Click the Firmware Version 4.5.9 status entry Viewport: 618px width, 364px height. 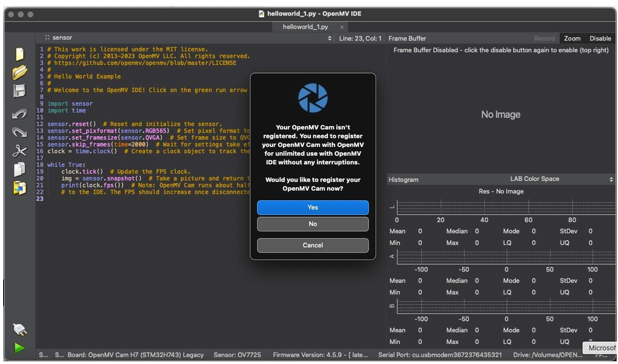321,355
